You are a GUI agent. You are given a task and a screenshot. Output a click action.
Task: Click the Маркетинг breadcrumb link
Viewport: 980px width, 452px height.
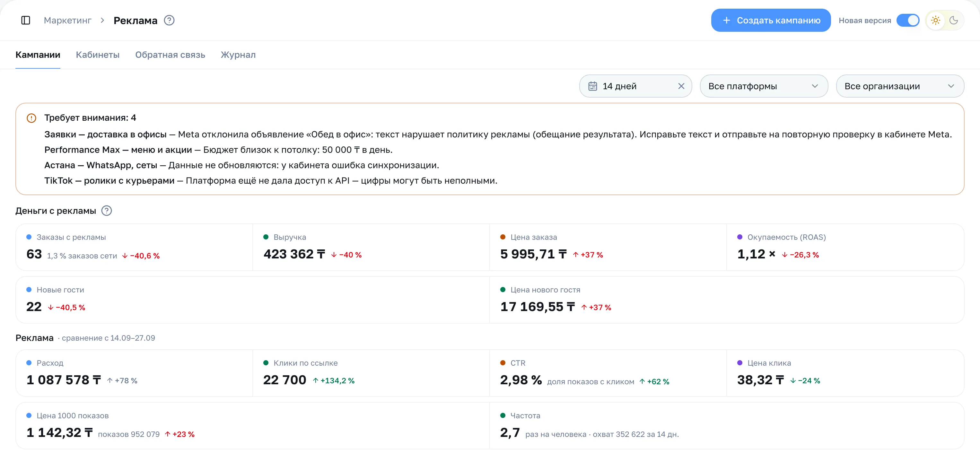(67, 20)
